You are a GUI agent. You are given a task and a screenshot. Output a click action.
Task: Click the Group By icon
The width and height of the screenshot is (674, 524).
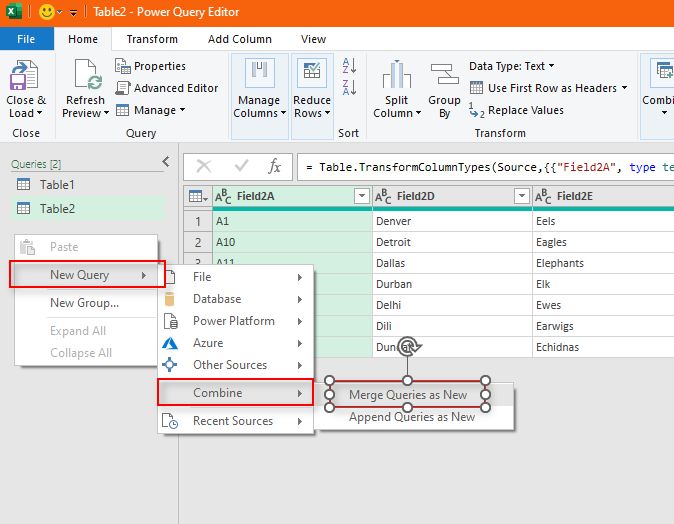click(x=444, y=74)
